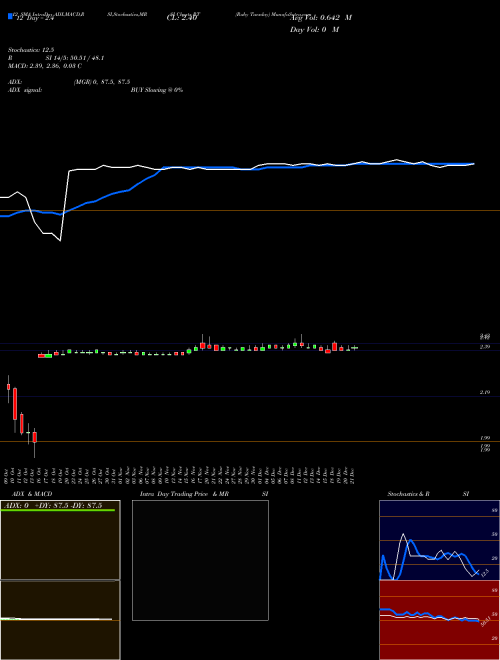Click the "Intra Day Trading Price & MR" title
Image resolution: width=500 pixels, height=660 pixels.
[184, 494]
